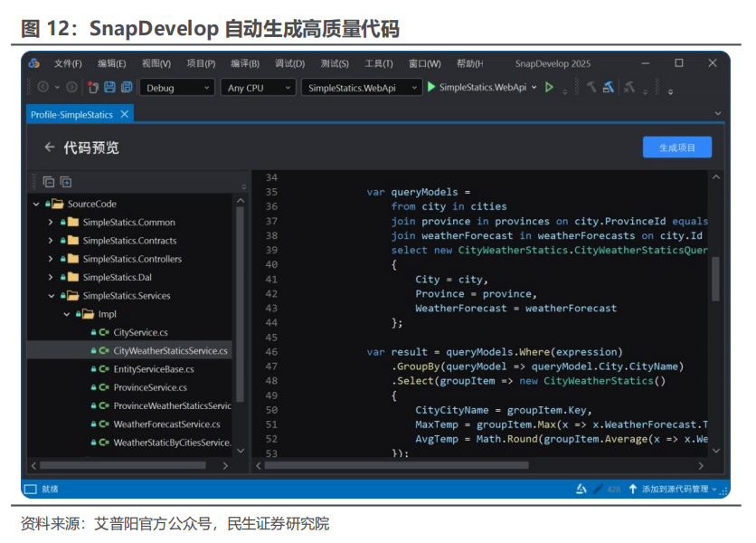Open CityService.cs in the tree
This screenshot has width=756, height=543.
pos(140,332)
